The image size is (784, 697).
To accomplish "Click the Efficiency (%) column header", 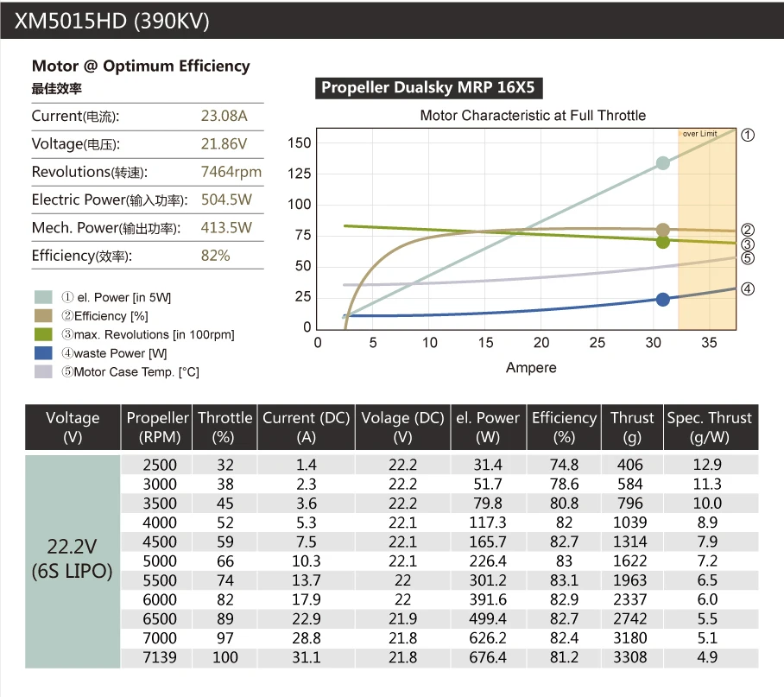I will pos(564,428).
